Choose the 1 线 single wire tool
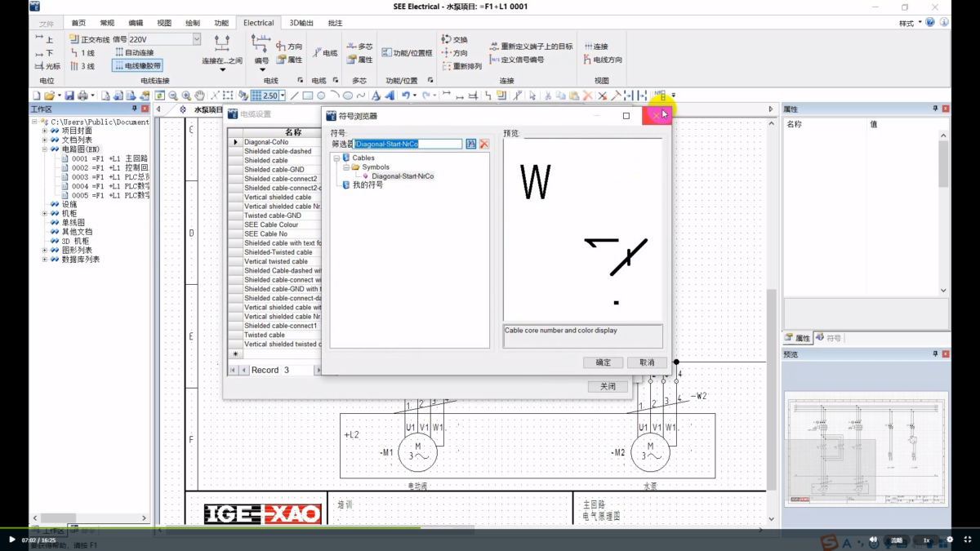Screen dimensions: 980x551 click(82, 53)
